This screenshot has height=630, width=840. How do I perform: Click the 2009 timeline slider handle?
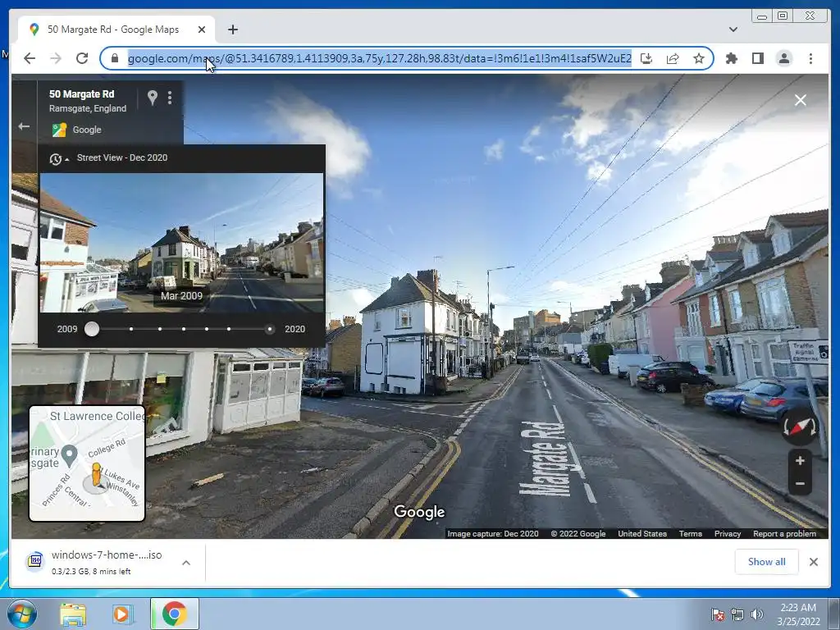[x=92, y=329]
